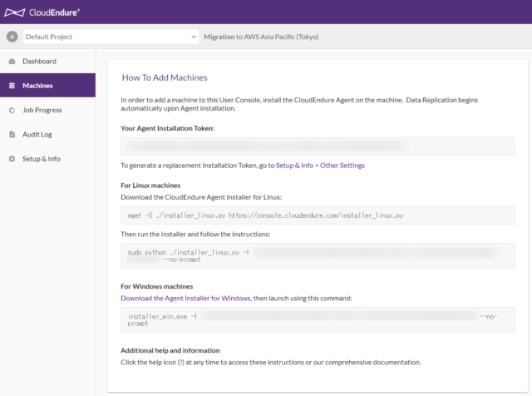Image resolution: width=532 pixels, height=396 pixels.
Task: Click the How To Add Machines heading
Action: [165, 77]
